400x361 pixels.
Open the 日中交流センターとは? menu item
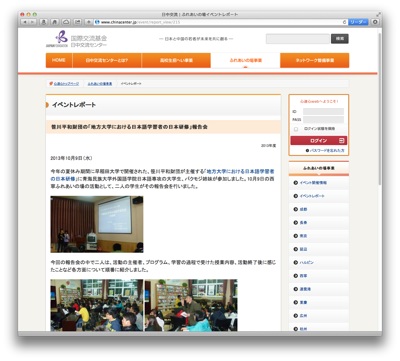coord(107,60)
